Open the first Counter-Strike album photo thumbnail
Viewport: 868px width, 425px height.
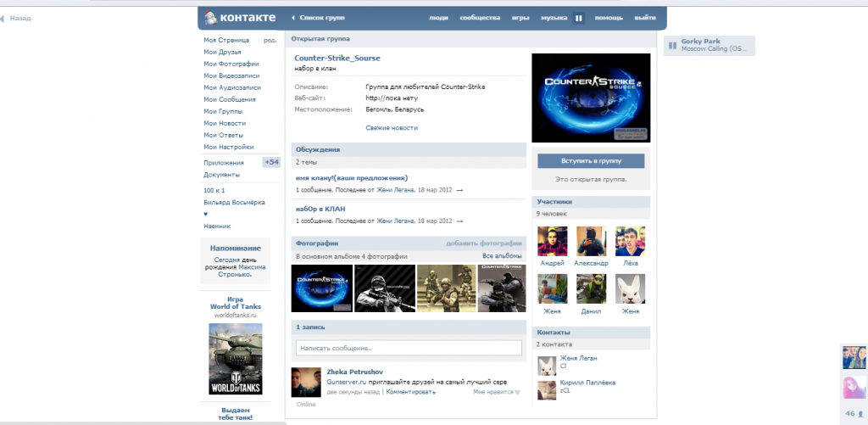(x=321, y=288)
